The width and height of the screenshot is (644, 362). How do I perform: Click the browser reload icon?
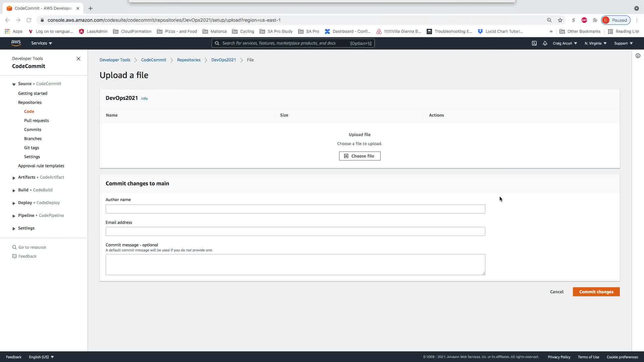point(29,20)
